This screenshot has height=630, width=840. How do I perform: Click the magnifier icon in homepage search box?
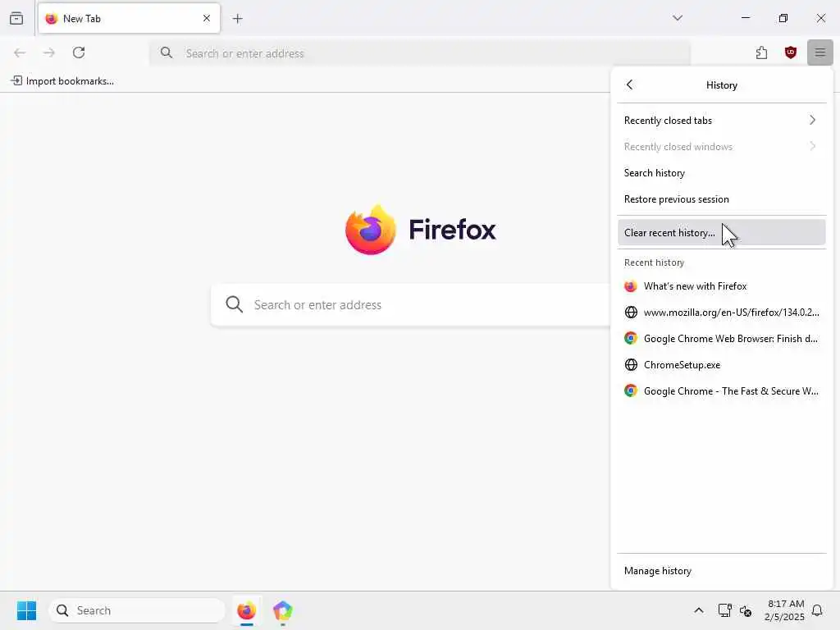click(234, 304)
